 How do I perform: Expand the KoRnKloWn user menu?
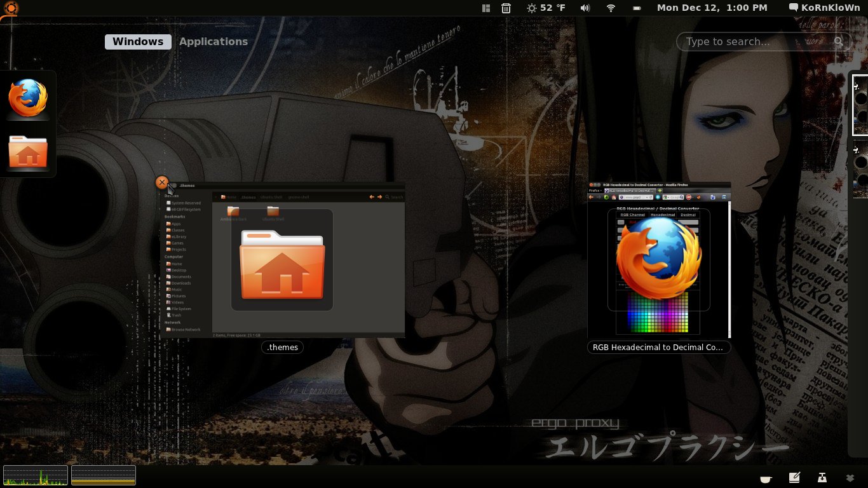tap(824, 8)
